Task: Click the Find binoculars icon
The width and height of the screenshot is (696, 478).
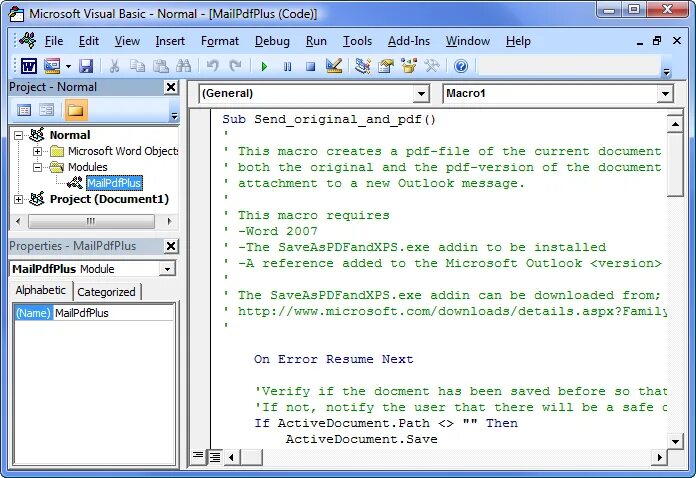Action: click(x=183, y=67)
